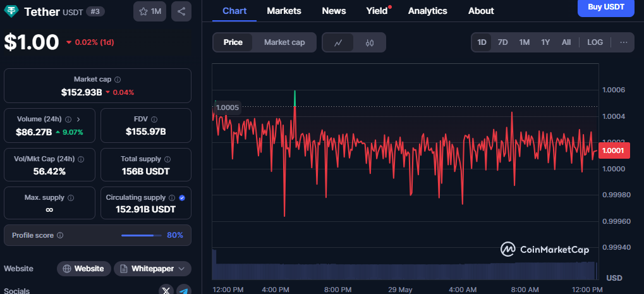
Task: Click the 56.42% Vol/Mkt Cap value
Action: click(x=49, y=171)
